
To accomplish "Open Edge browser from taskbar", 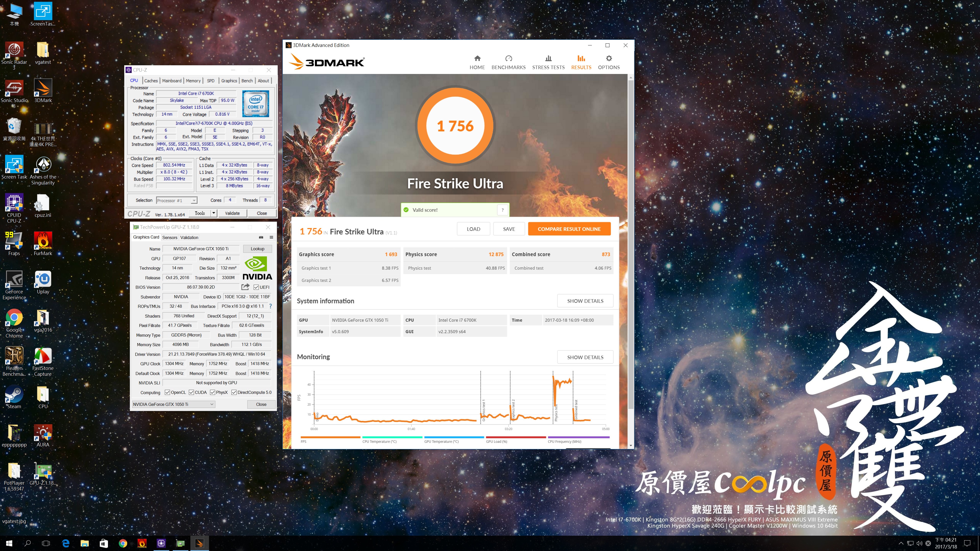I will [65, 543].
